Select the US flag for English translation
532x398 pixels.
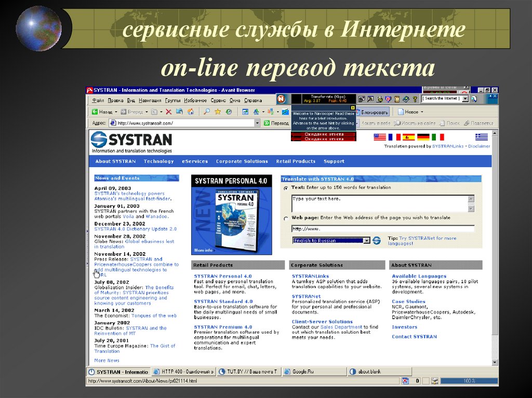(x=379, y=137)
